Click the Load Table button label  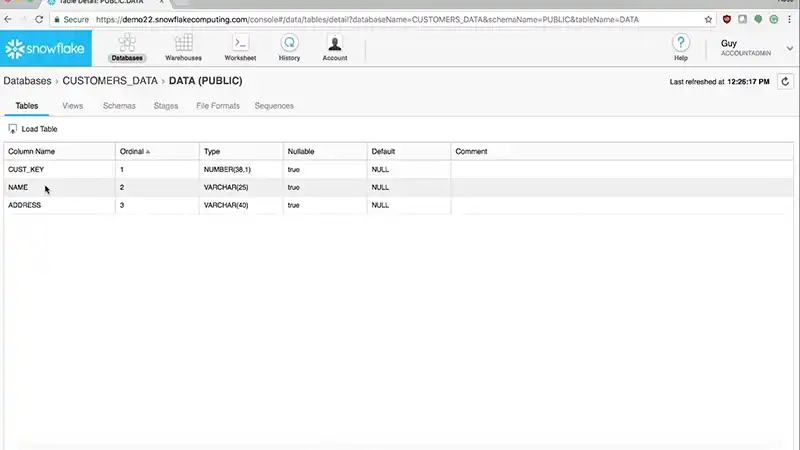pos(39,129)
